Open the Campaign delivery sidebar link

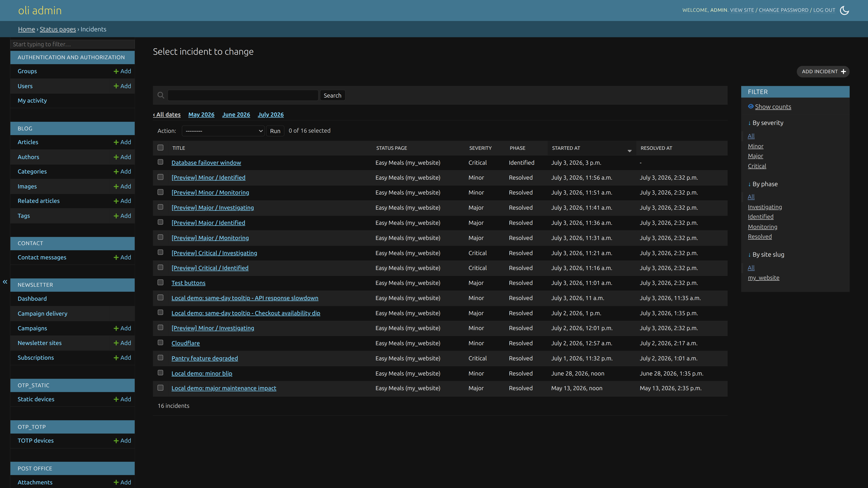(42, 314)
